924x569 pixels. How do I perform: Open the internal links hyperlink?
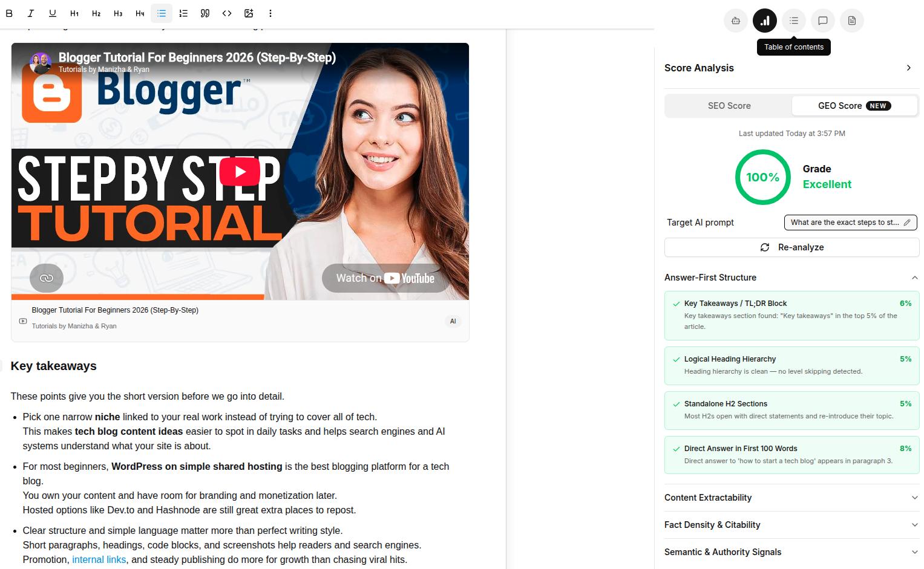(x=99, y=560)
